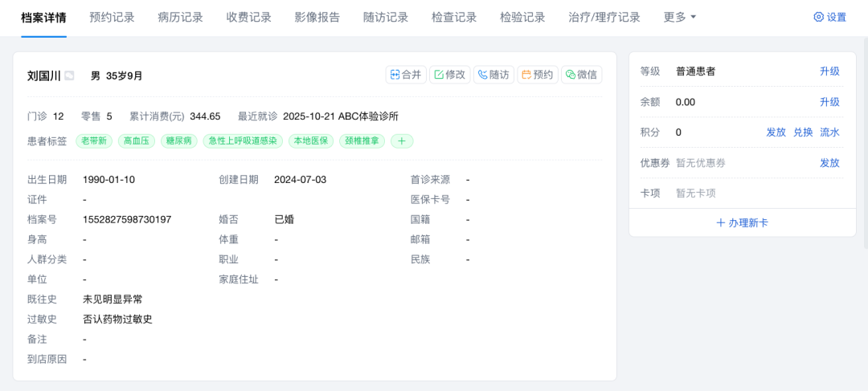868x391 pixels.
Task: Click the 合并 merge button
Action: (406, 75)
